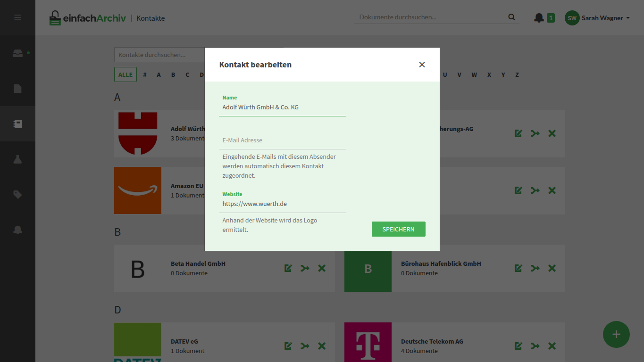The image size is (644, 362).
Task: Filter contacts by letter V
Action: 459,75
